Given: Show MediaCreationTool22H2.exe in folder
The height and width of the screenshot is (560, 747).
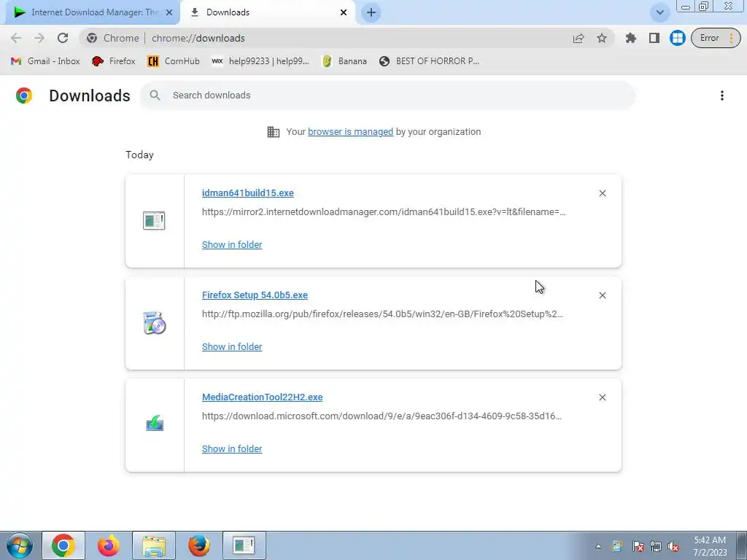Looking at the screenshot, I should click(232, 449).
